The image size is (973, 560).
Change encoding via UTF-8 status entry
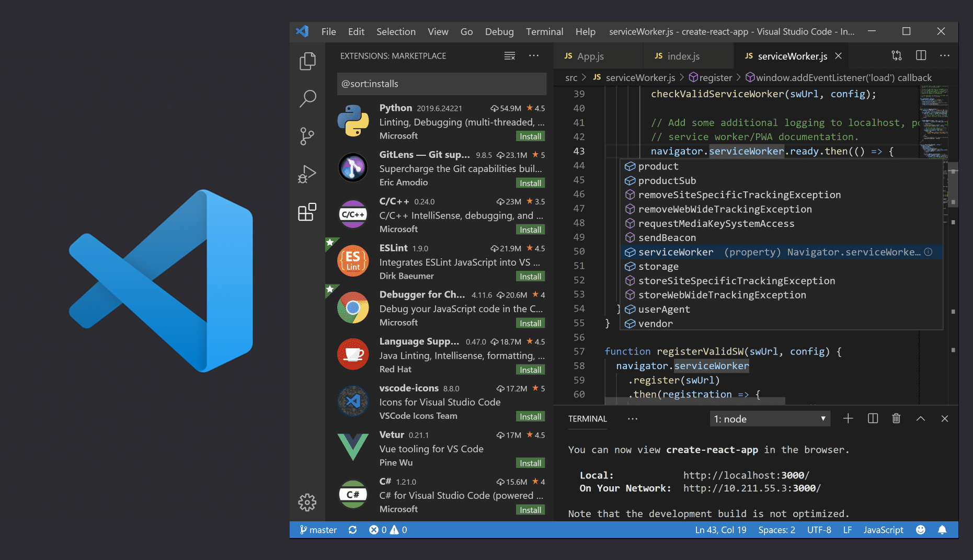click(x=819, y=530)
